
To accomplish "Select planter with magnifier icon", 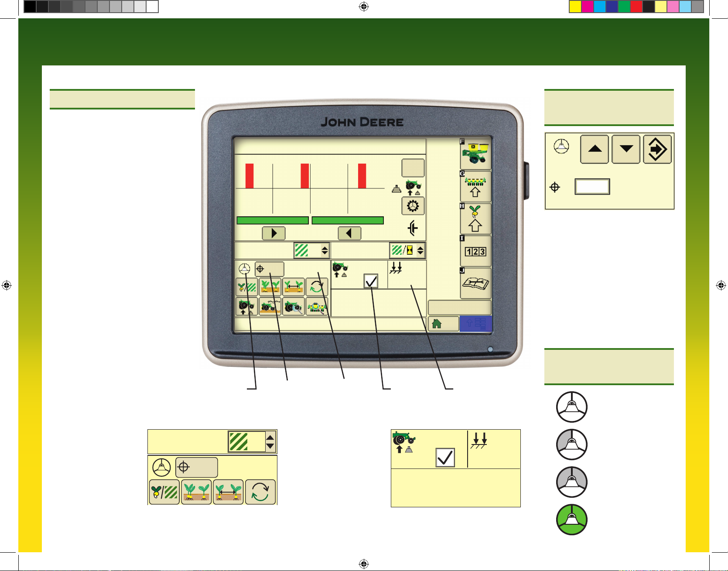I will 317,307.
